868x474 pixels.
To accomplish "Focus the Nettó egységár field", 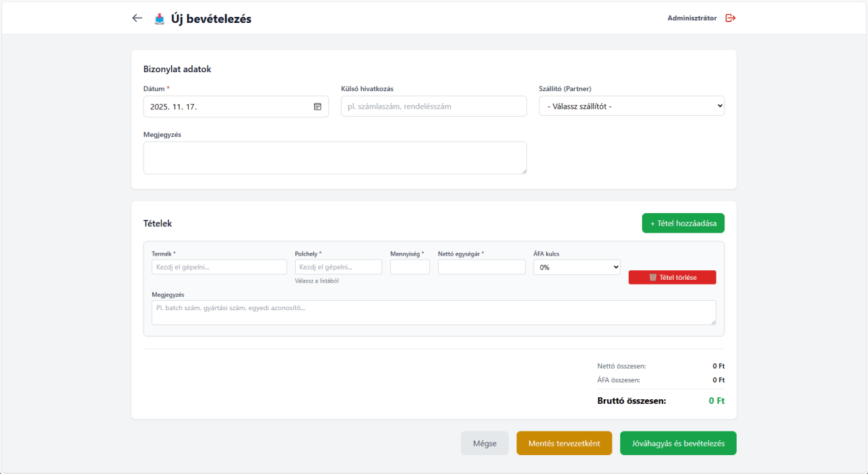I will pyautogui.click(x=481, y=267).
